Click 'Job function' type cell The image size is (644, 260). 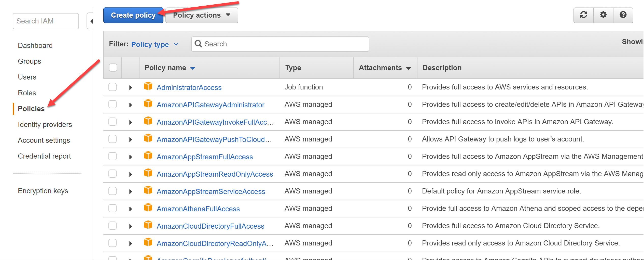304,87
